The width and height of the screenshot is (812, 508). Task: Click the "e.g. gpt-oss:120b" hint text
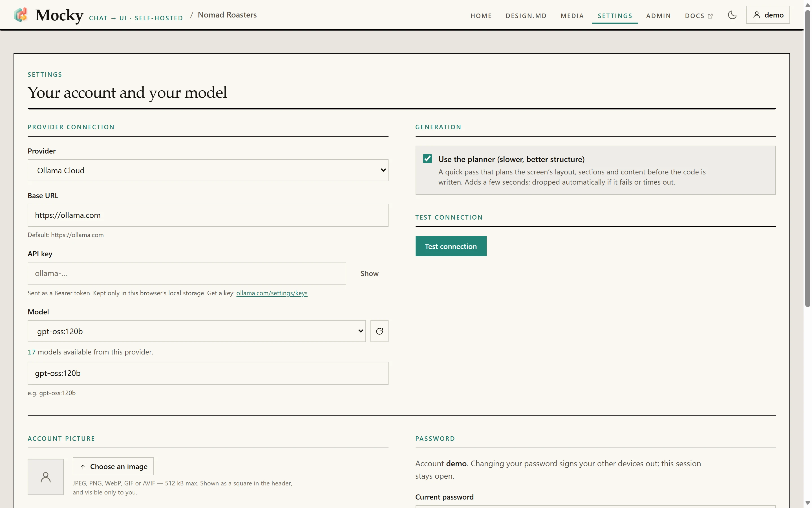(52, 393)
